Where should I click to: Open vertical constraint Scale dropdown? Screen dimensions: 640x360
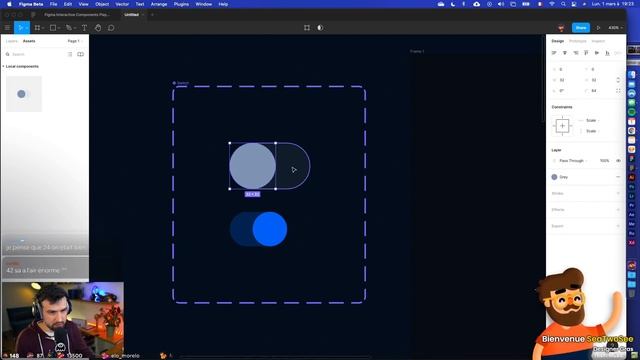(x=593, y=131)
